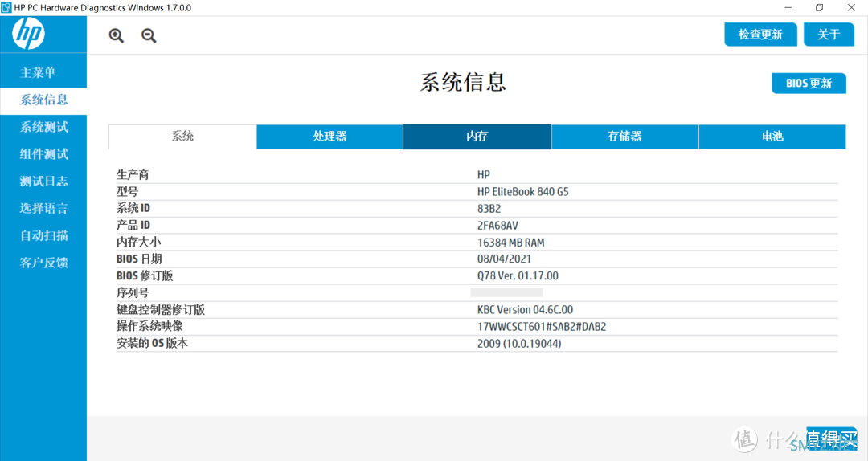
Task: Open 系统测试 from the sidebar
Action: (43, 127)
